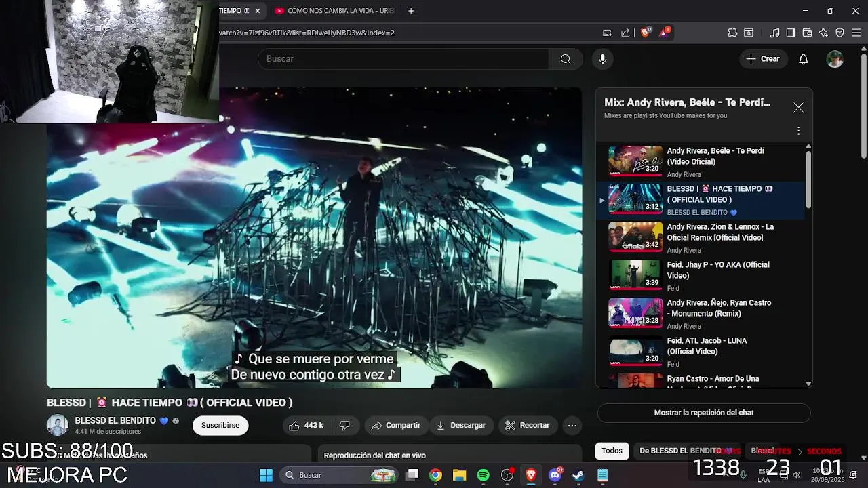Open File Explorer from taskbar
The image size is (868, 488).
(x=459, y=475)
